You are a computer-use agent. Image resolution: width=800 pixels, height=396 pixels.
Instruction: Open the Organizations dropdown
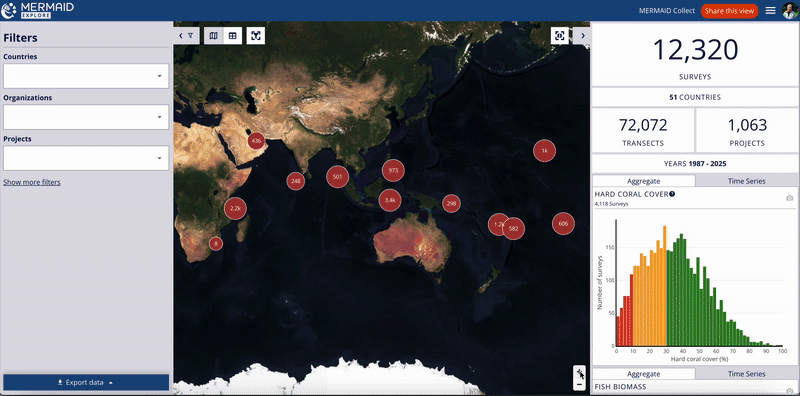(86, 117)
